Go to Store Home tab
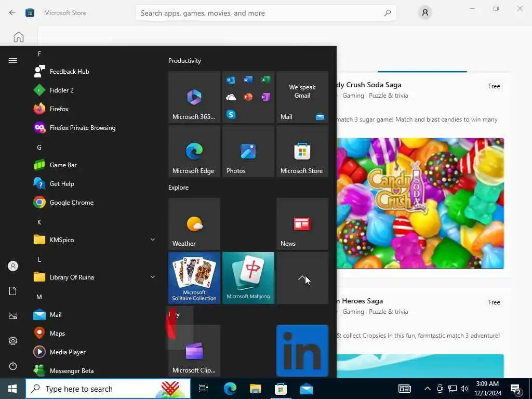532x399 pixels. tap(19, 37)
